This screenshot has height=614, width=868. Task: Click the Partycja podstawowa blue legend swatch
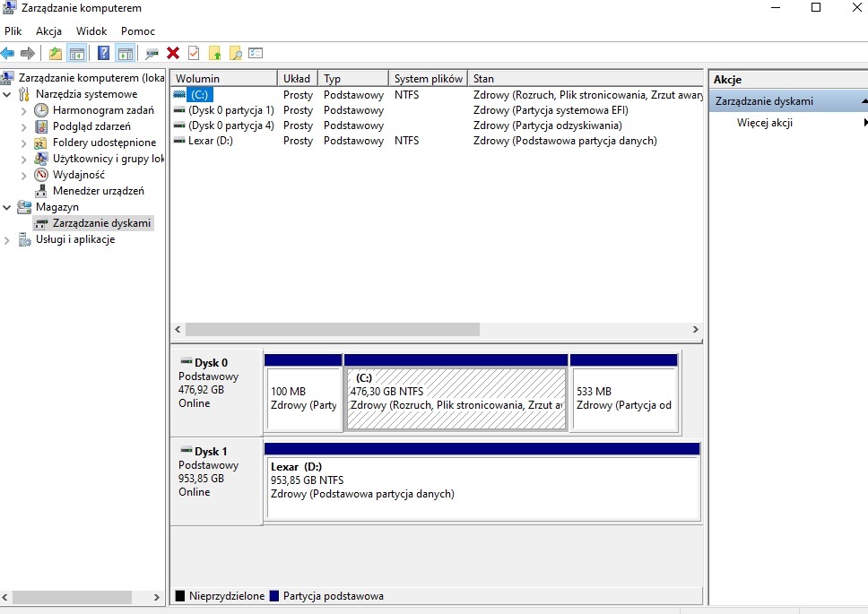coord(274,596)
